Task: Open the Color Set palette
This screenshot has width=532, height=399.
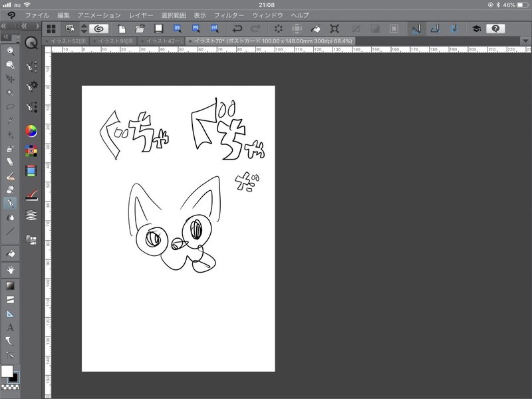Action: click(x=31, y=151)
